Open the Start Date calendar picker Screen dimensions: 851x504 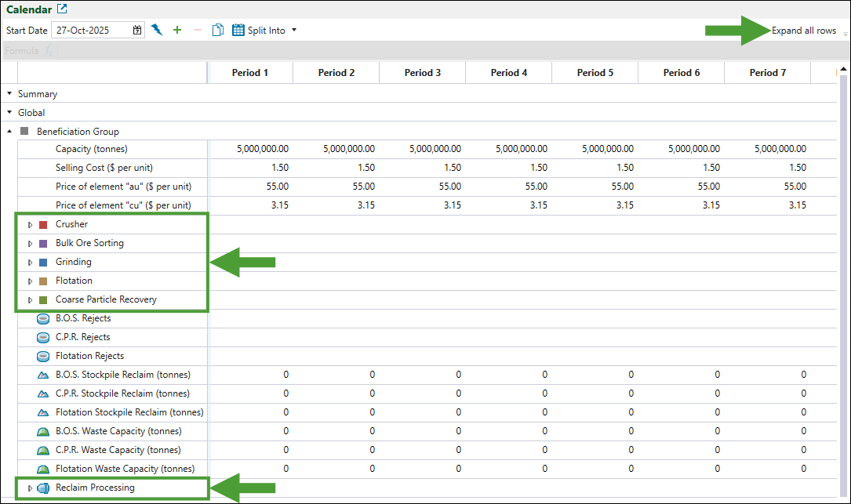(x=137, y=31)
